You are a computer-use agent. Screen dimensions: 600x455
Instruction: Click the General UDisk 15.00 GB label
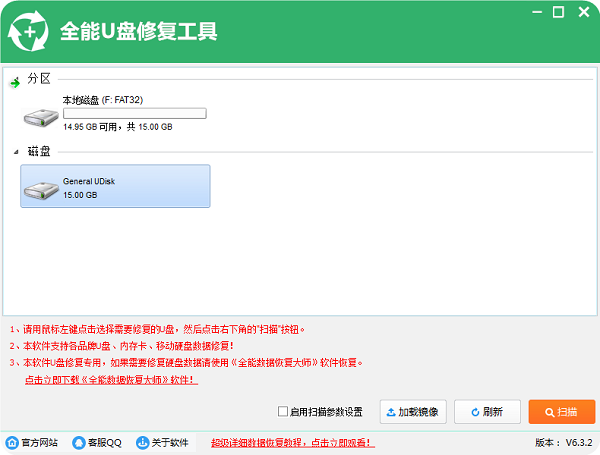point(80,195)
